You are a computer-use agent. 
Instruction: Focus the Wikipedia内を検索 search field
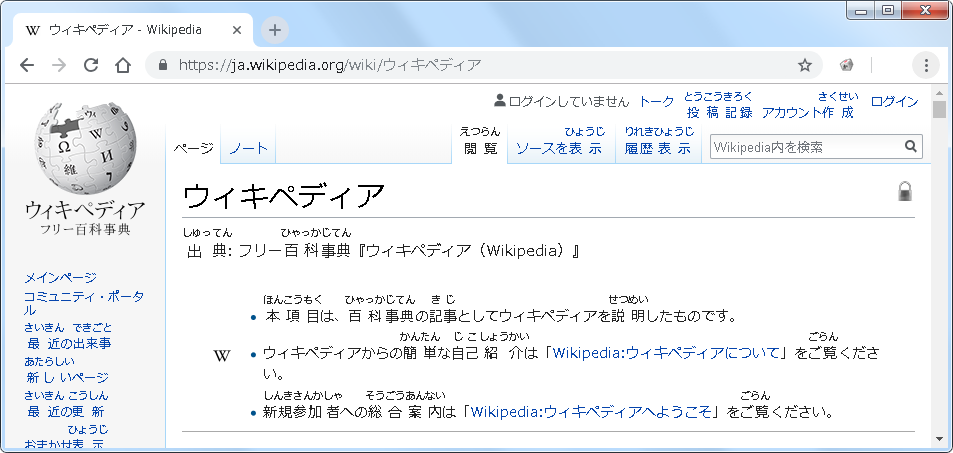[x=807, y=147]
